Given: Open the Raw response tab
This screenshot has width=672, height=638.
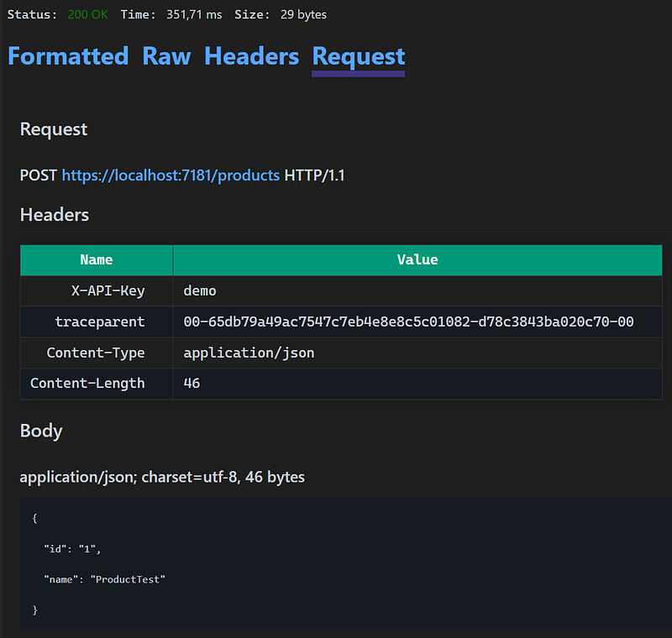Looking at the screenshot, I should (166, 56).
